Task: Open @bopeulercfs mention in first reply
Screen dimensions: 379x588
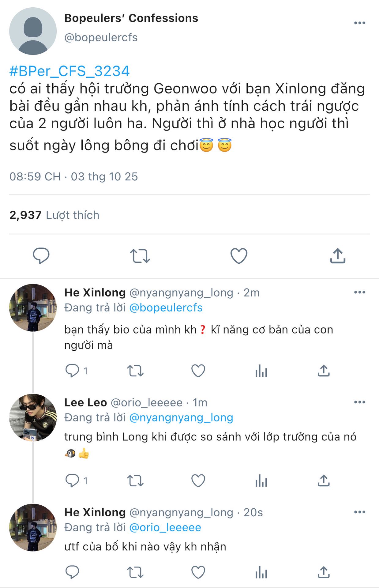Action: point(166,308)
